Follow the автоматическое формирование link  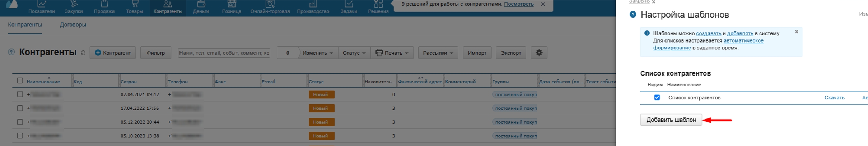708,44
